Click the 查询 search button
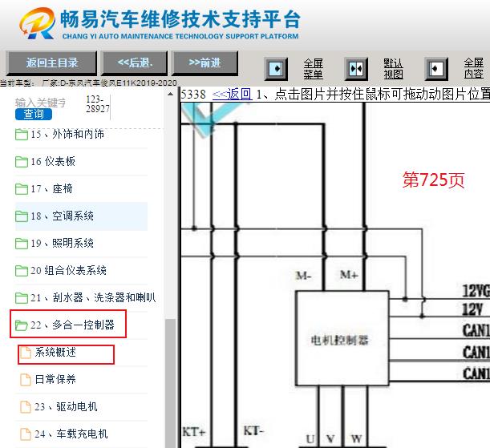This screenshot has width=490, height=448. (x=34, y=115)
